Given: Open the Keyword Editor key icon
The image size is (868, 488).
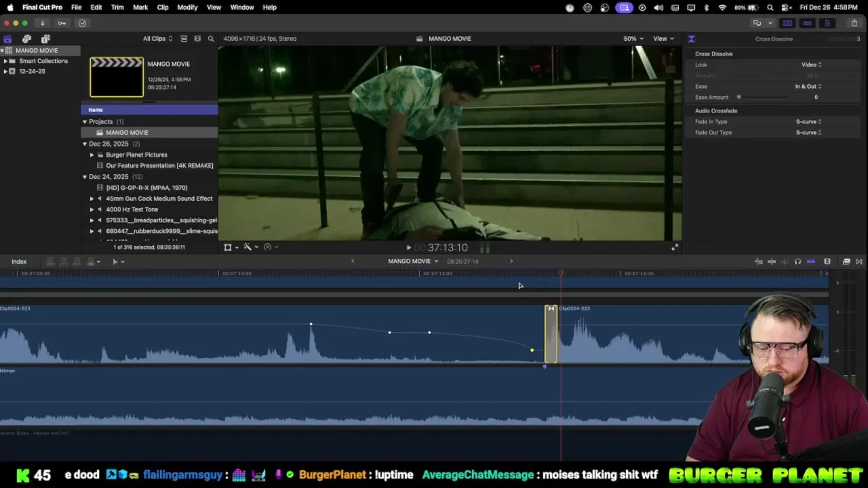Looking at the screenshot, I should point(62,23).
